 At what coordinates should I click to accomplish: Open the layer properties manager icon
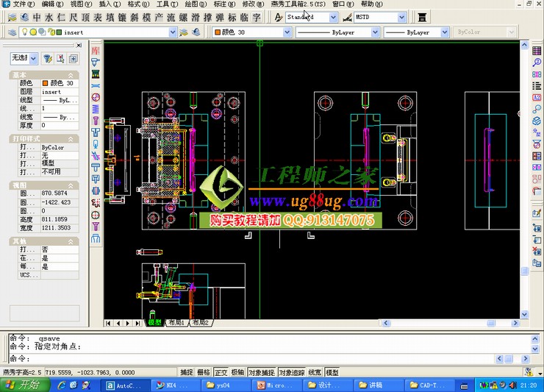click(11, 32)
